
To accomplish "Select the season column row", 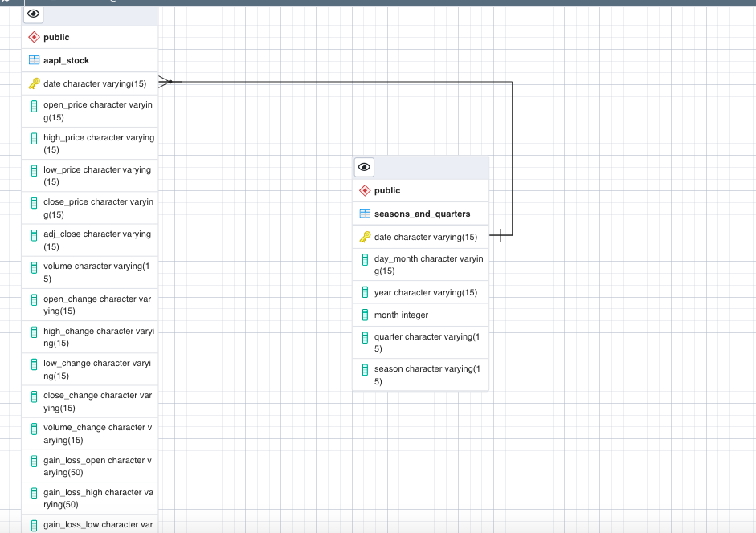I will [427, 375].
